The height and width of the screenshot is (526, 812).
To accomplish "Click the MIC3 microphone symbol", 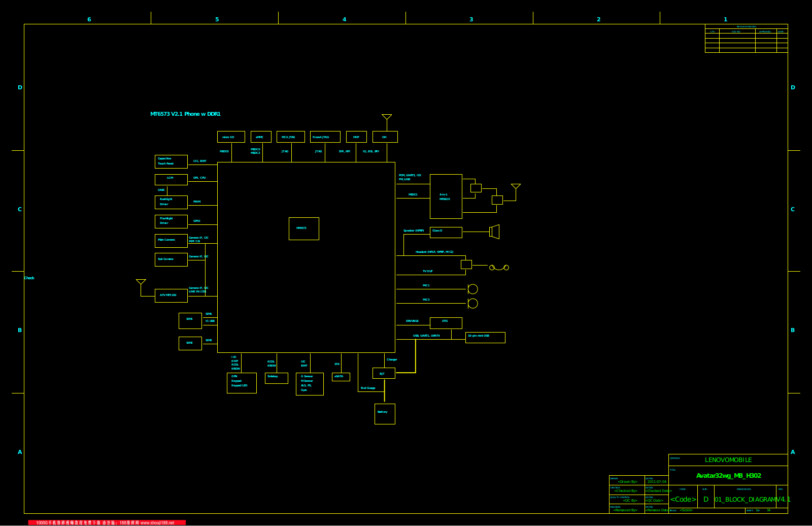I will point(472,303).
